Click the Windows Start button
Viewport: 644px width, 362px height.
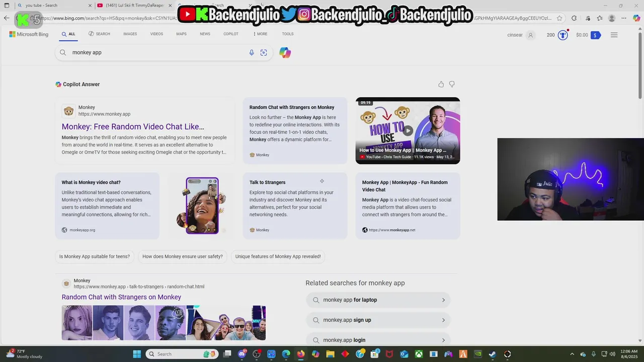point(137,354)
